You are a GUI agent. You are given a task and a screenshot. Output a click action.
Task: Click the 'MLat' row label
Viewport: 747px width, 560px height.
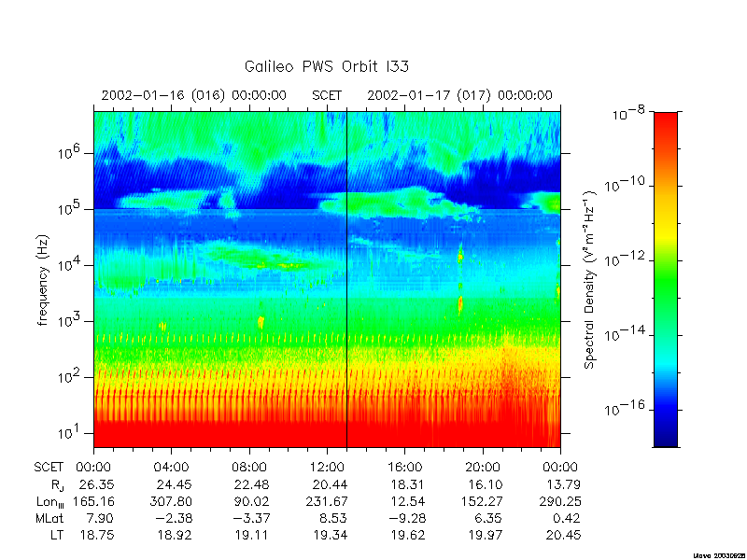[49, 518]
